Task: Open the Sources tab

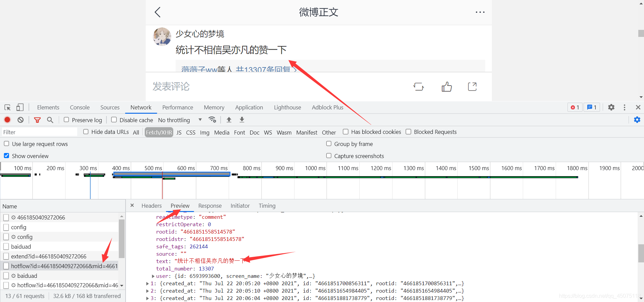Action: coord(110,107)
